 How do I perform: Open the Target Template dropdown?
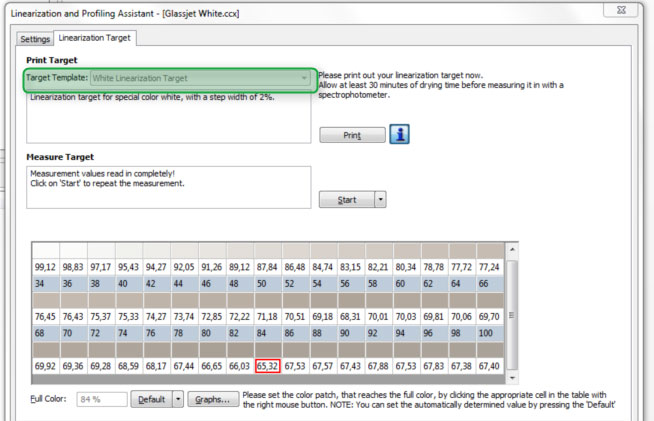point(303,78)
